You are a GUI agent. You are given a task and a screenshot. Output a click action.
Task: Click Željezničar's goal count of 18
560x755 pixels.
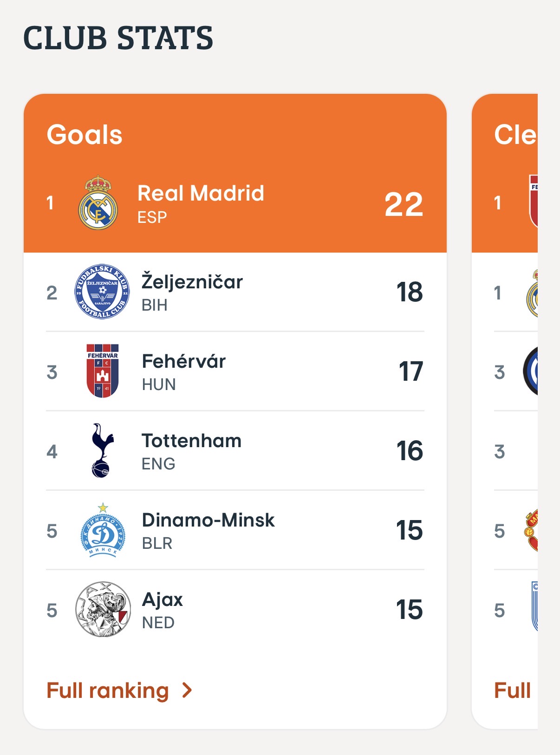point(410,292)
